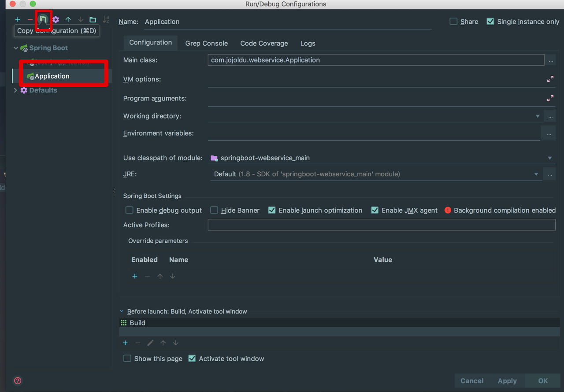Move configuration up with the top toolbar arrow
564x392 pixels.
point(68,19)
